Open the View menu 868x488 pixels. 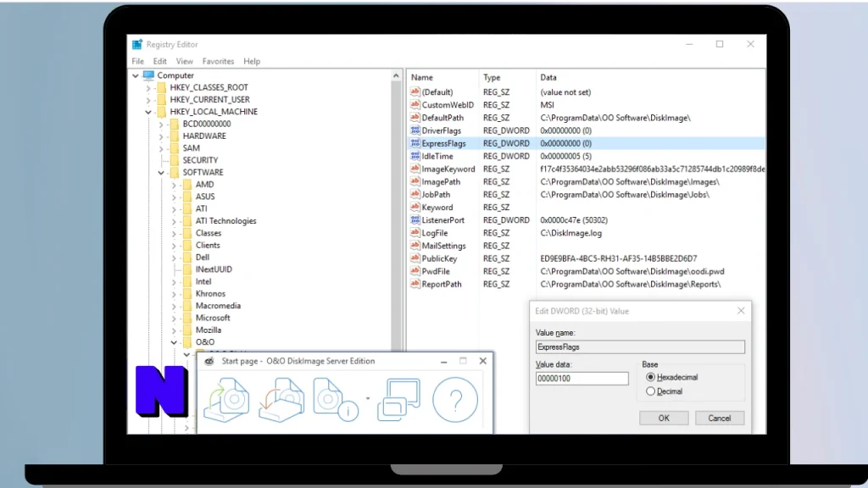click(x=184, y=61)
